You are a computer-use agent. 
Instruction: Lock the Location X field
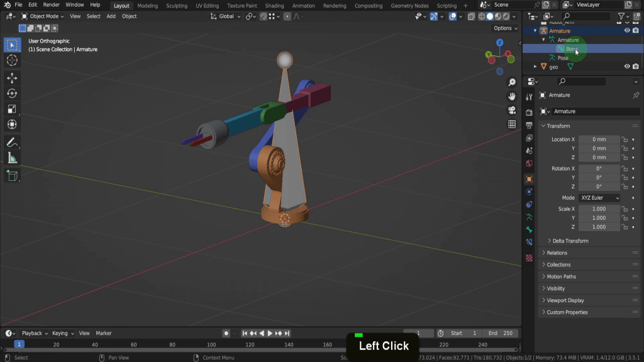625,140
